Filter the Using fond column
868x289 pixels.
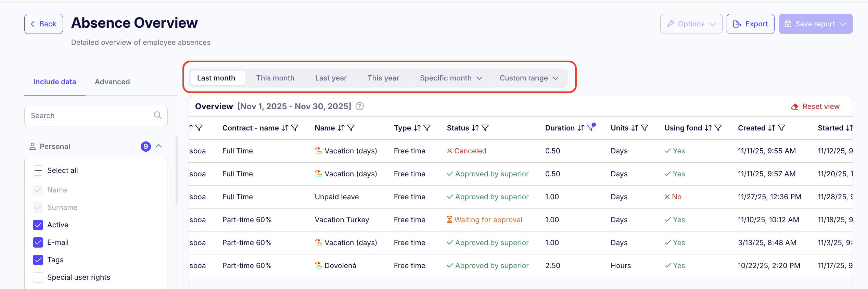718,128
